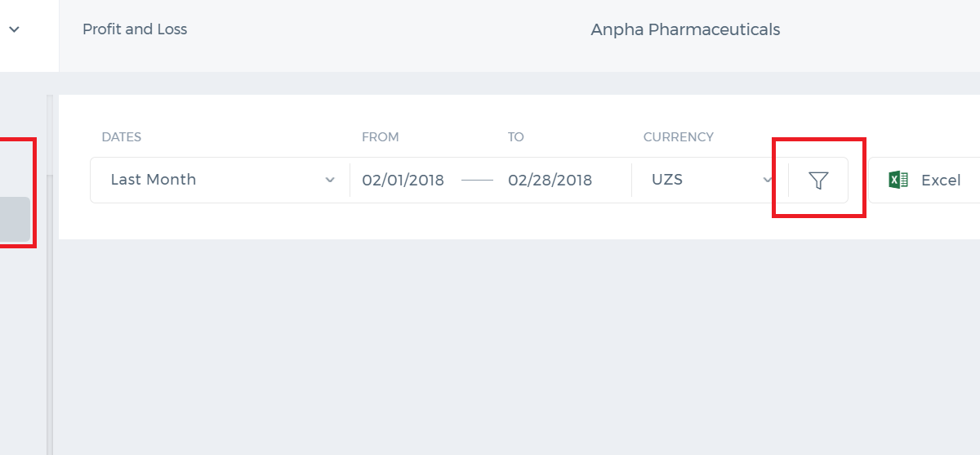This screenshot has width=980, height=455.
Task: Click the green Excel spreadsheet icon
Action: [898, 181]
